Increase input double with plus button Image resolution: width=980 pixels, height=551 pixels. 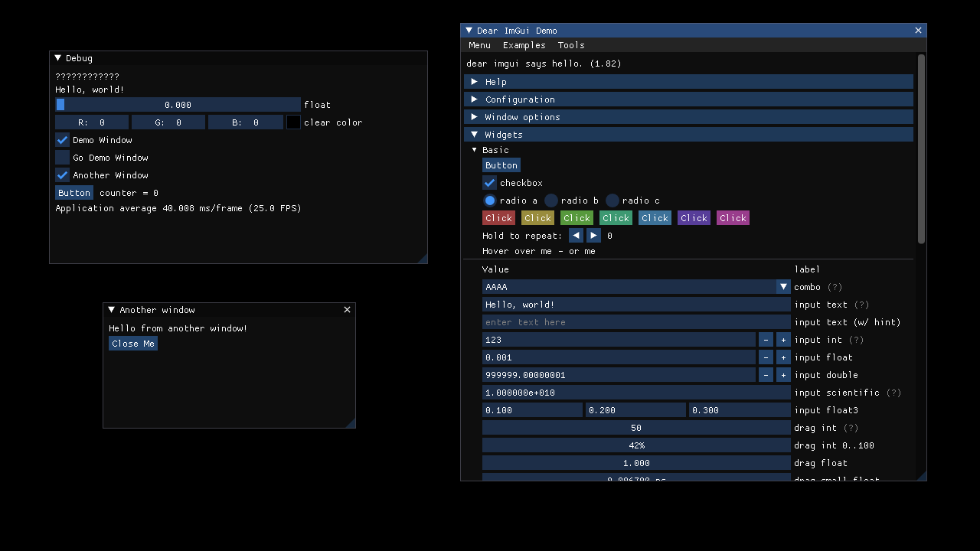click(x=783, y=375)
